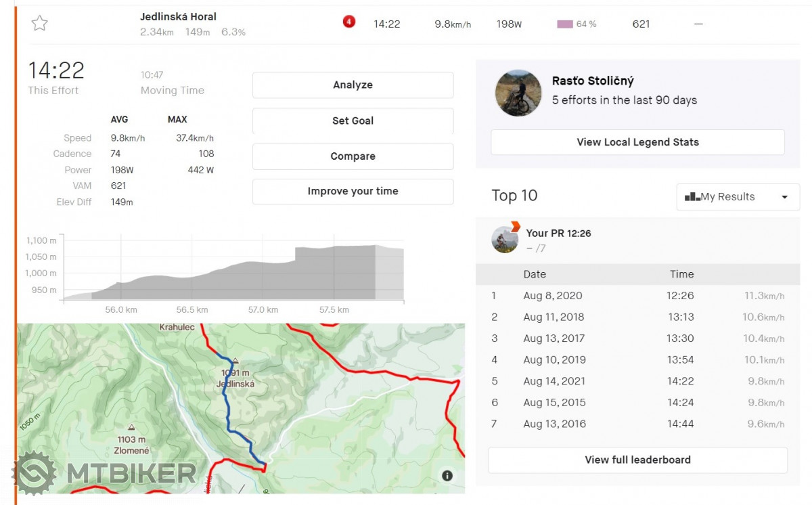Open the Jedlinská Horal segment title
The width and height of the screenshot is (812, 505).
tap(178, 16)
